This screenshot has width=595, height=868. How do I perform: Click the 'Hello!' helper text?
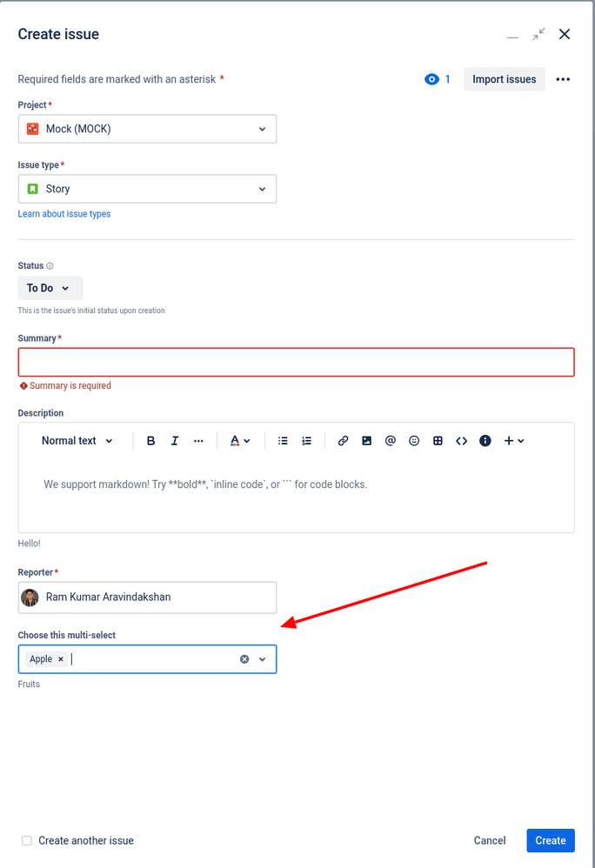click(x=29, y=544)
